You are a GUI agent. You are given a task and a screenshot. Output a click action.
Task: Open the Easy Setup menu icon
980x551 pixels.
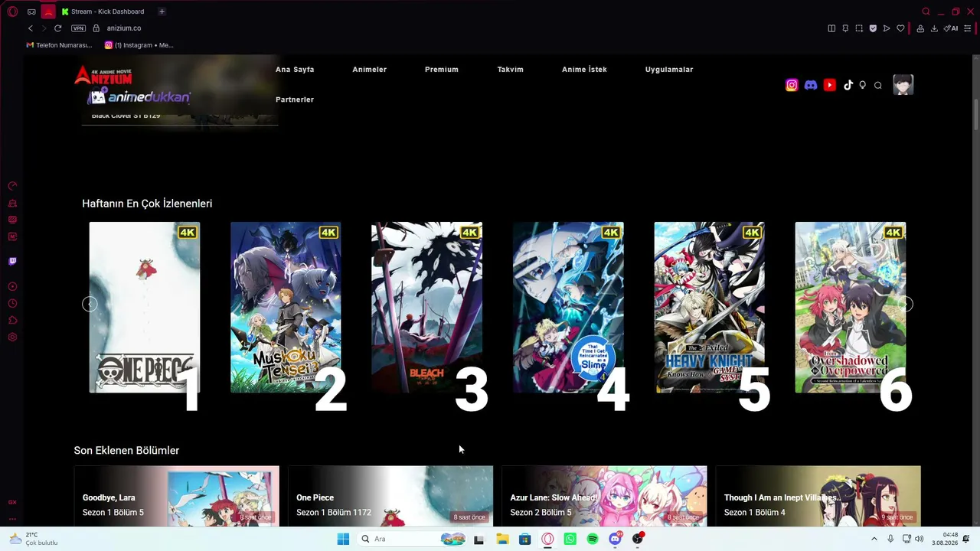[x=968, y=28]
